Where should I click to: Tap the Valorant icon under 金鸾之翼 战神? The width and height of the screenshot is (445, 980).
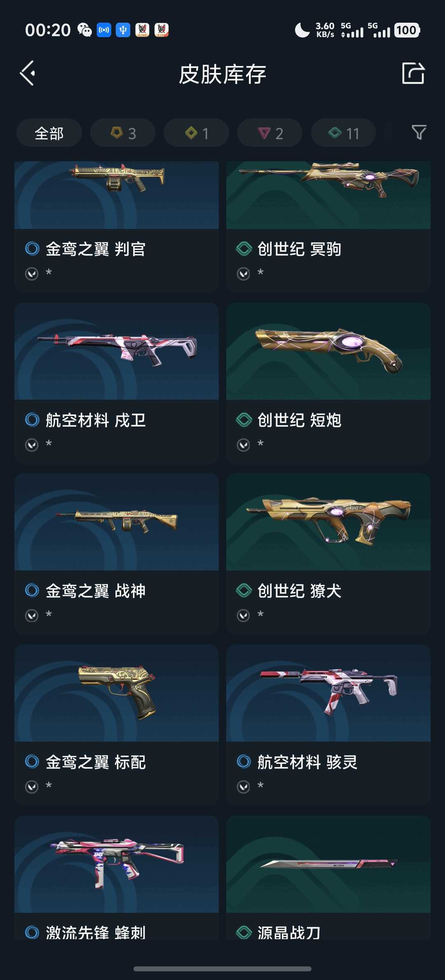32,615
